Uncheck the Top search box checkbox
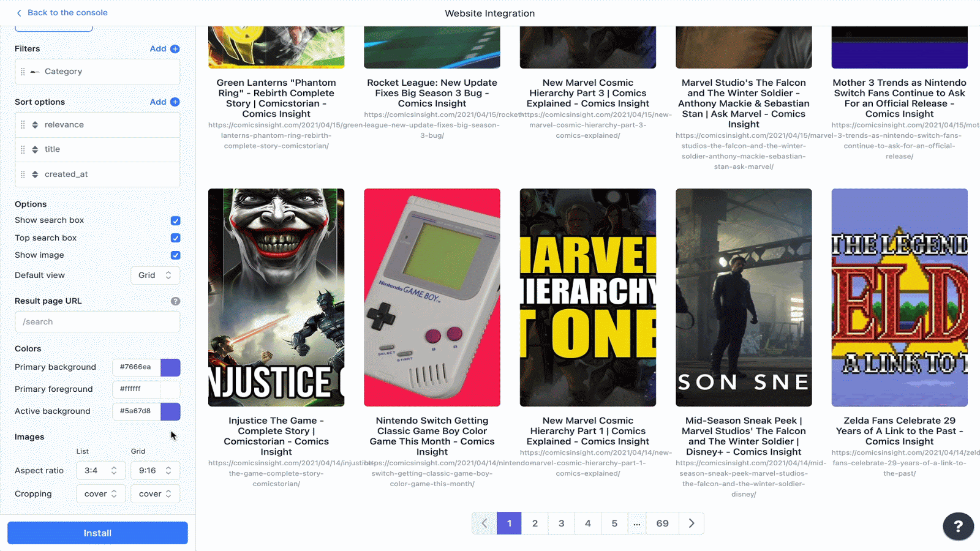The width and height of the screenshot is (980, 551). (176, 238)
